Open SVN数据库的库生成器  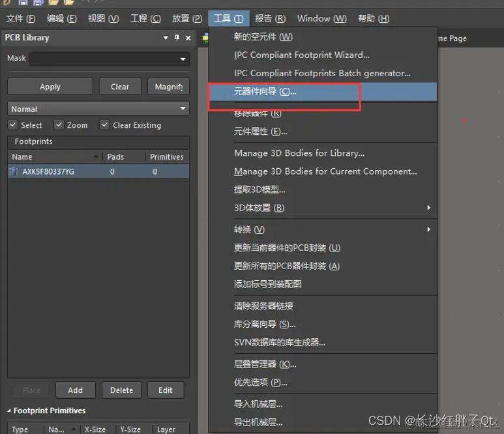(x=323, y=343)
